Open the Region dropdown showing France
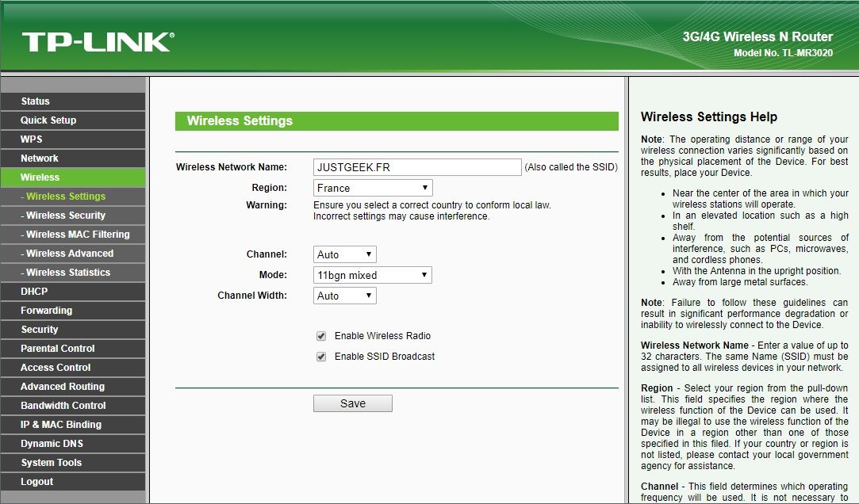The width and height of the screenshot is (859, 504). pyautogui.click(x=373, y=188)
